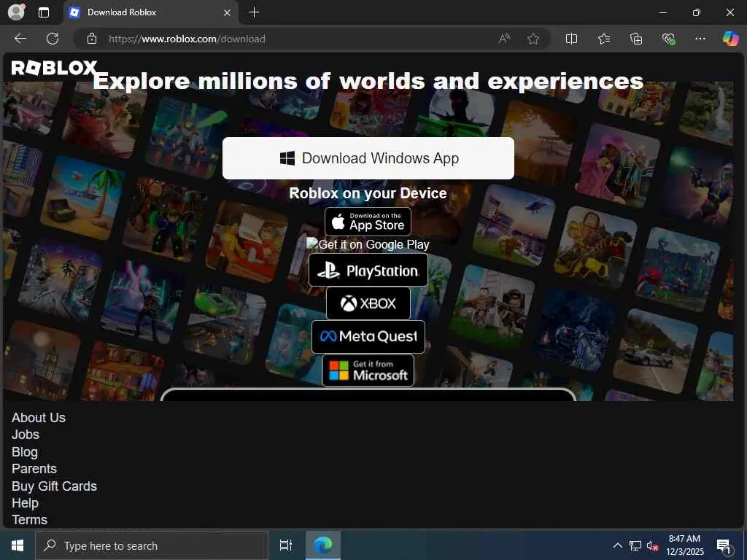This screenshot has width=747, height=560.
Task: View site information via the lock icon
Action: [92, 39]
